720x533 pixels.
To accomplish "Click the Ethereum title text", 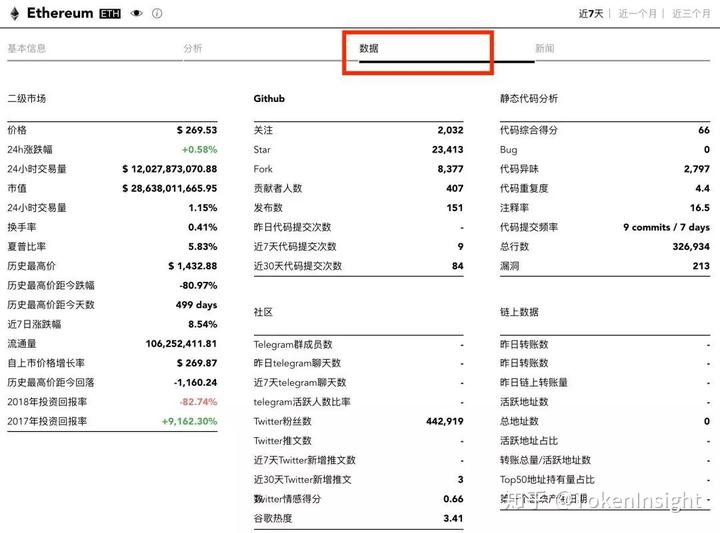I will point(60,13).
